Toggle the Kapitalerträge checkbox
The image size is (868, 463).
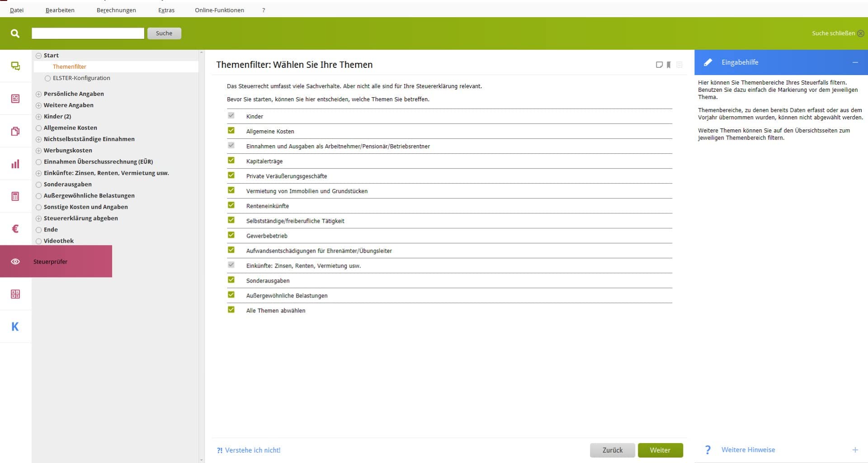pos(231,160)
